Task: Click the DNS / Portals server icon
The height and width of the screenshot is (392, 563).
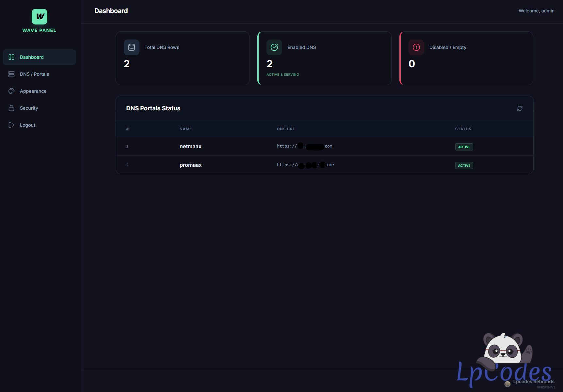Action: pyautogui.click(x=11, y=74)
